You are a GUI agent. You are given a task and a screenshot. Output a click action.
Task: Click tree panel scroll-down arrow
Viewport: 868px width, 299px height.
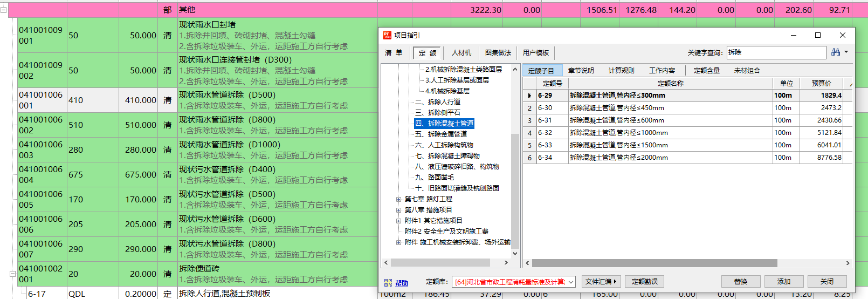(x=515, y=253)
